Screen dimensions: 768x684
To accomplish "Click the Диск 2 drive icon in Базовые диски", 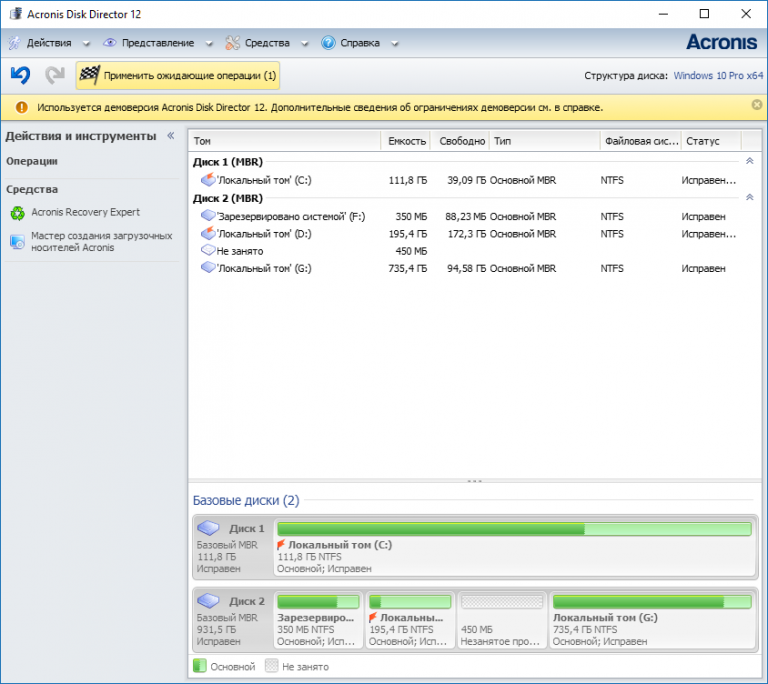I will pyautogui.click(x=208, y=600).
